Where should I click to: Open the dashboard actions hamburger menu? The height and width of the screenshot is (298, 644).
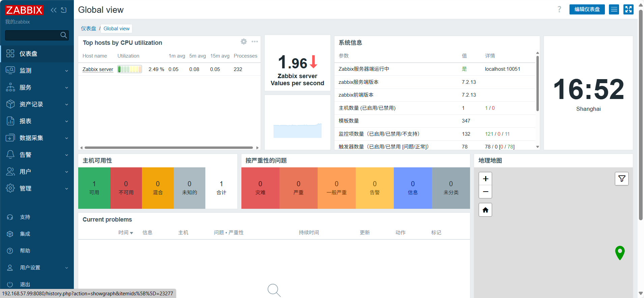614,9
